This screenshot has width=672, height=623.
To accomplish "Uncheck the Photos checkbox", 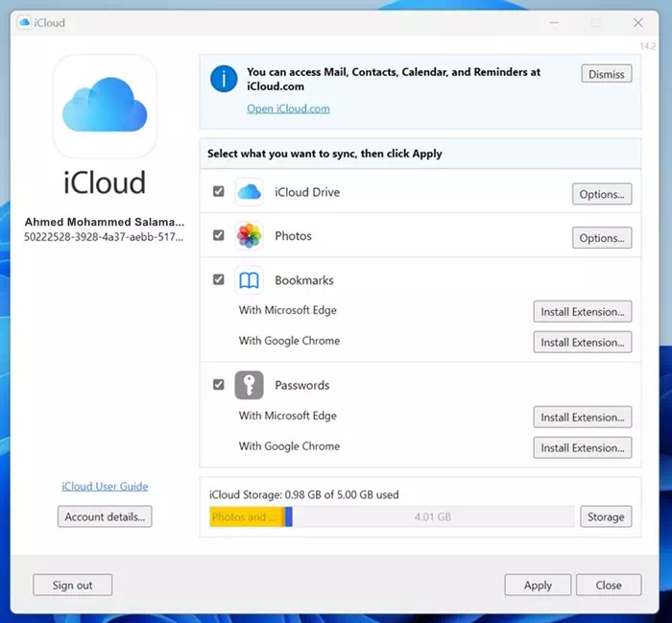I will [219, 235].
